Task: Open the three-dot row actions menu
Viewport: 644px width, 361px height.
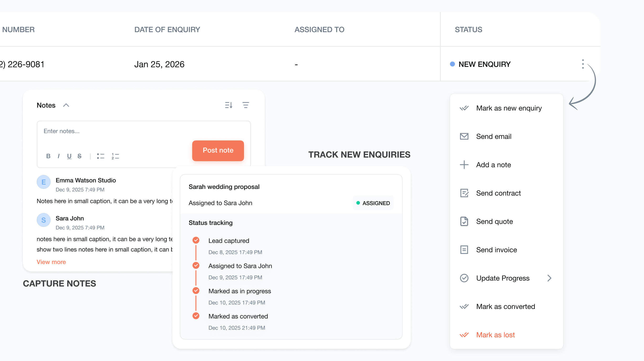Action: pyautogui.click(x=583, y=64)
